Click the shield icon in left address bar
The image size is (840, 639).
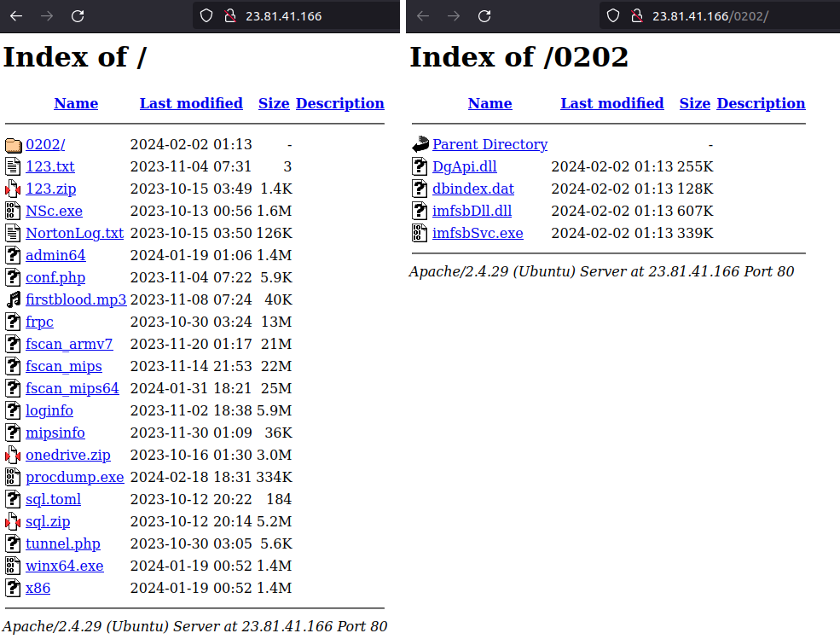click(x=206, y=15)
